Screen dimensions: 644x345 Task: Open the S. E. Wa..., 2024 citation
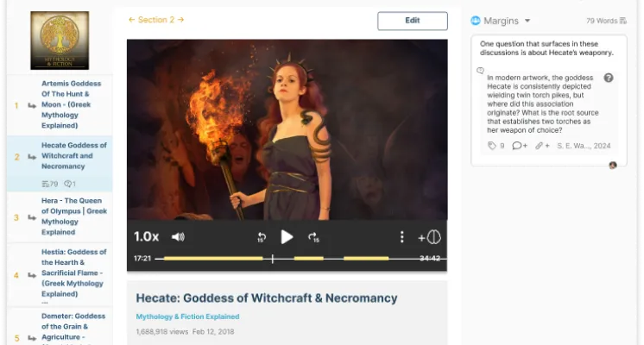point(584,146)
